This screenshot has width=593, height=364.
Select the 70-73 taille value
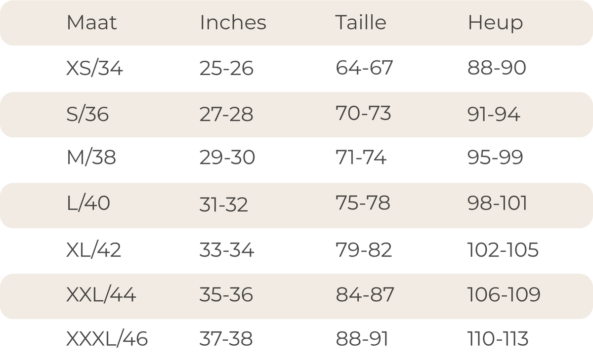[x=363, y=113]
